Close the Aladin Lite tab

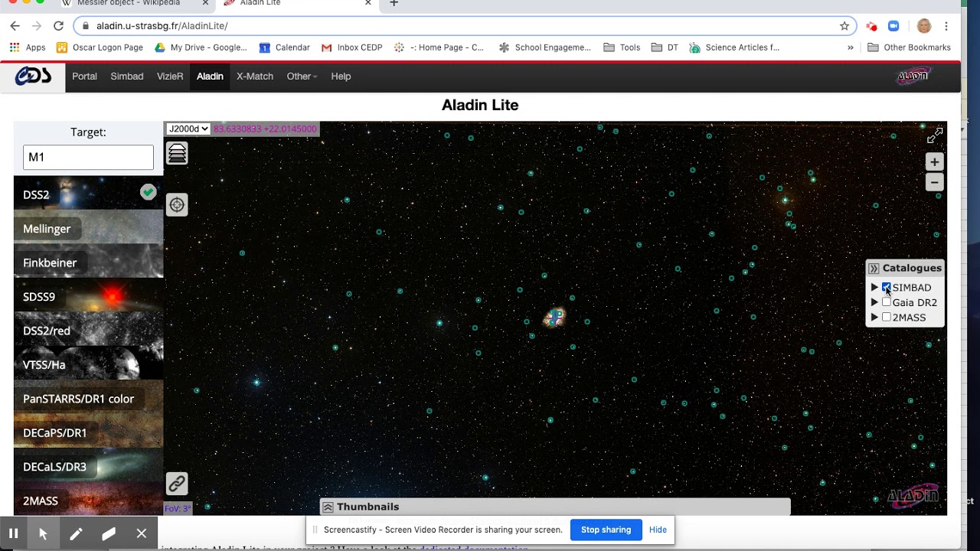(x=367, y=4)
